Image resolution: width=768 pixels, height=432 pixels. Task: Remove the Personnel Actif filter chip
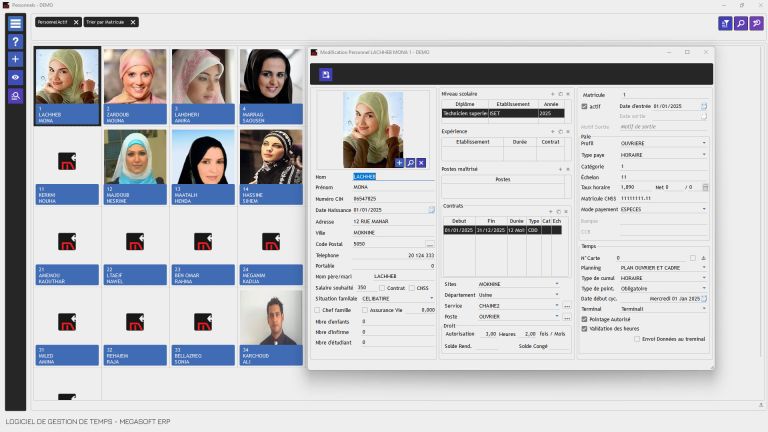point(76,22)
